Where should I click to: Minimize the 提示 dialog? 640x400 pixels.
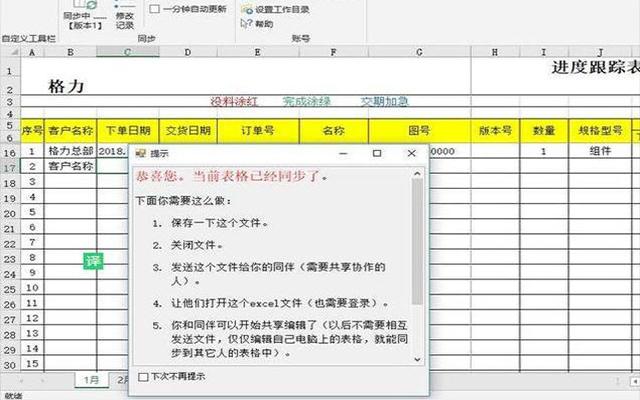(x=343, y=153)
